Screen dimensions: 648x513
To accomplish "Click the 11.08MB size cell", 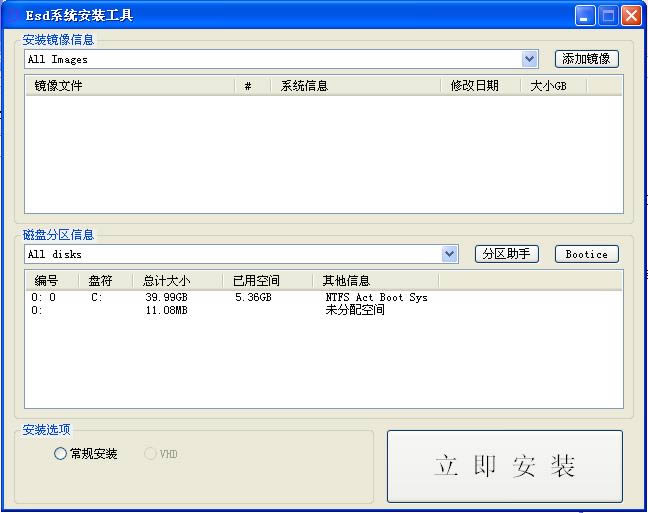I will pyautogui.click(x=166, y=310).
